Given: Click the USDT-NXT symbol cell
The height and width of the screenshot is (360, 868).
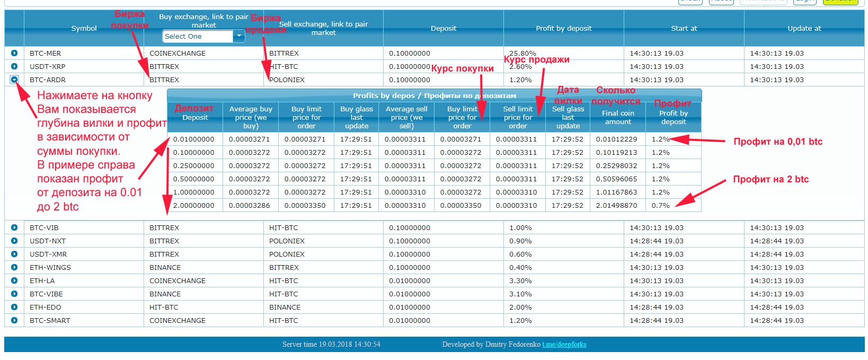Looking at the screenshot, I should click(x=84, y=241).
